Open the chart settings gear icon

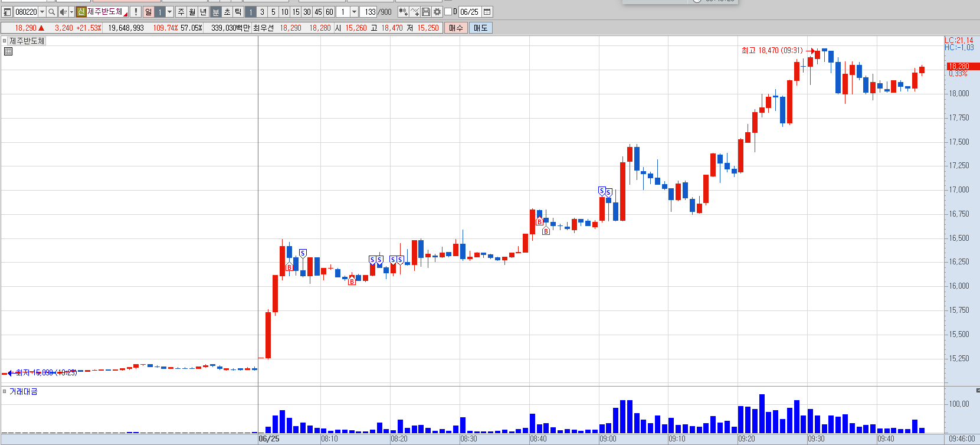coord(437,12)
